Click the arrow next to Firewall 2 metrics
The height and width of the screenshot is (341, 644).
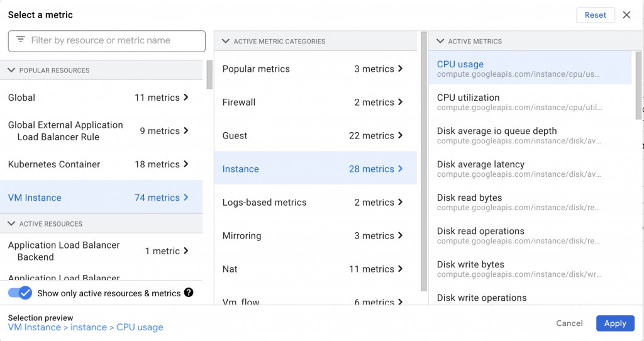pyautogui.click(x=401, y=102)
